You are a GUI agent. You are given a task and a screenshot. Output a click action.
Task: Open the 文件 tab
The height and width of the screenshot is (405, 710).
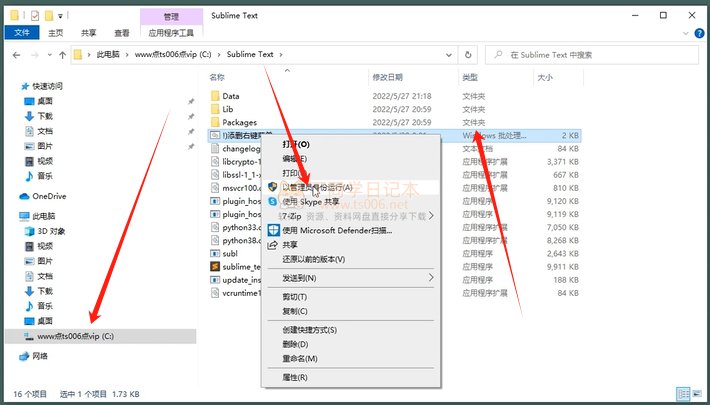click(22, 33)
